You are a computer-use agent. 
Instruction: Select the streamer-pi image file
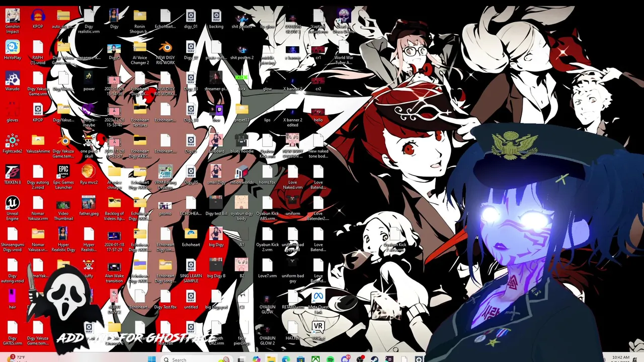click(x=216, y=81)
